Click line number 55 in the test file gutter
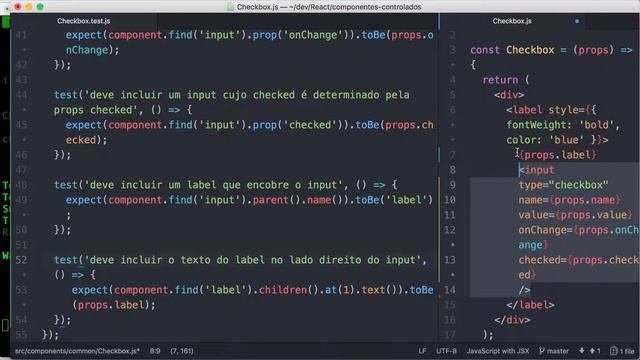 [x=21, y=335]
